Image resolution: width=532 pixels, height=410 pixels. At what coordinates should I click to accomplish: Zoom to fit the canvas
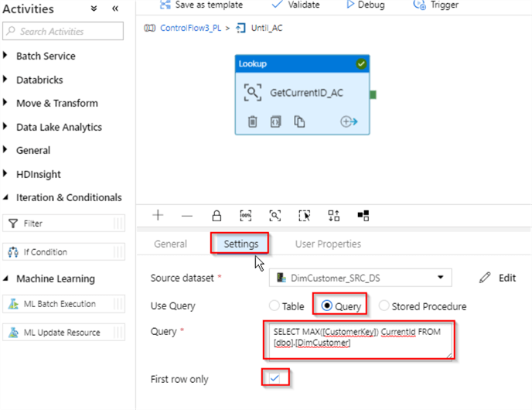275,216
